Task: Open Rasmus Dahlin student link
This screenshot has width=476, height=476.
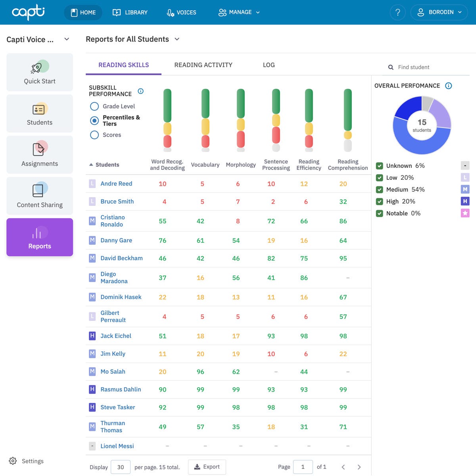Action: tap(121, 389)
